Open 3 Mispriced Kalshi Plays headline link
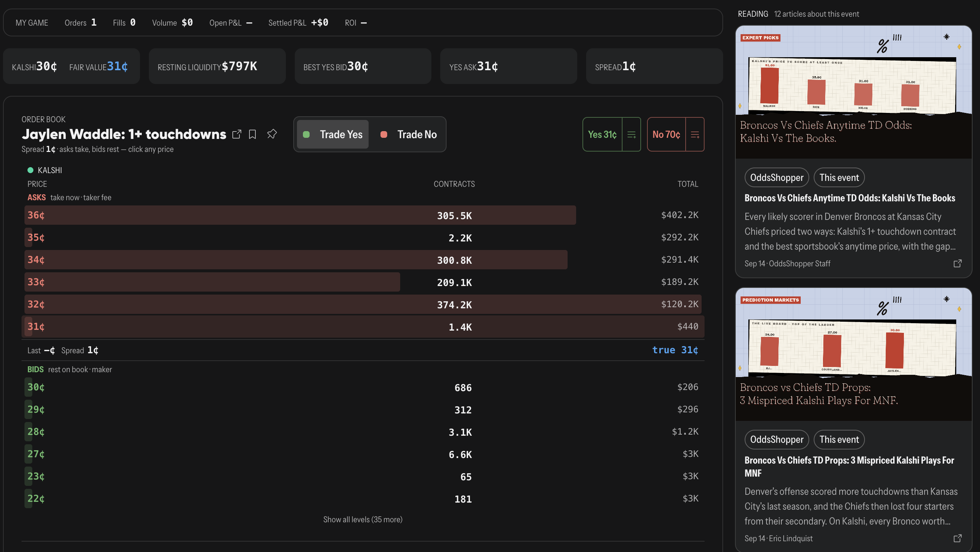The width and height of the screenshot is (980, 552). [849, 466]
